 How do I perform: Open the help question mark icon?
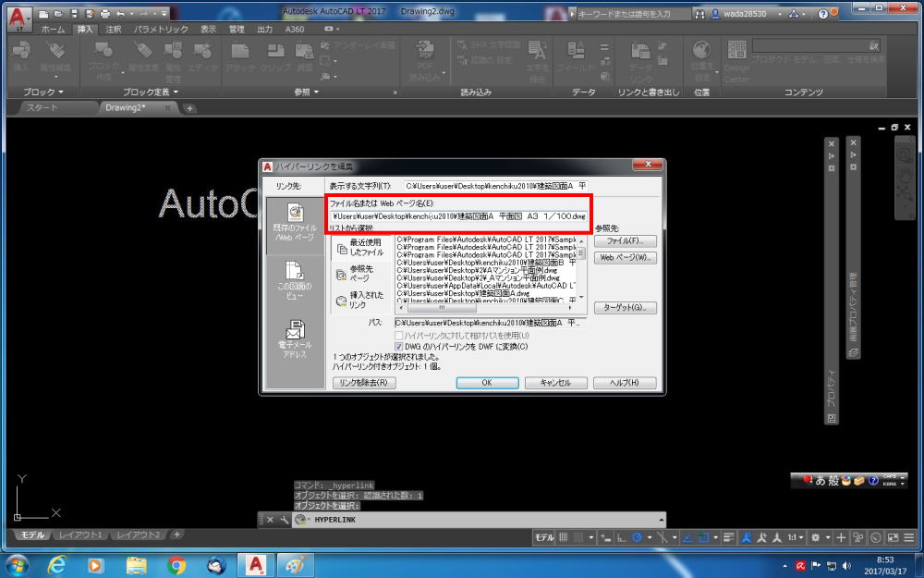click(x=823, y=14)
